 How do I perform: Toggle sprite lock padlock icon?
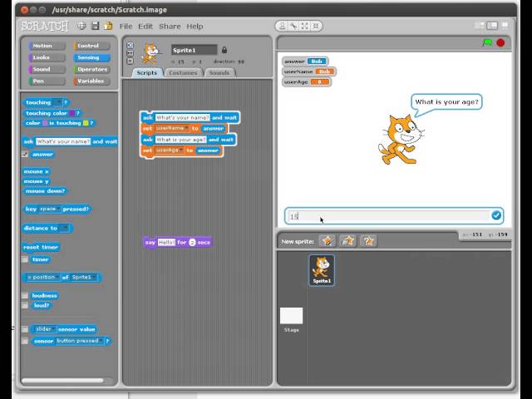(224, 50)
